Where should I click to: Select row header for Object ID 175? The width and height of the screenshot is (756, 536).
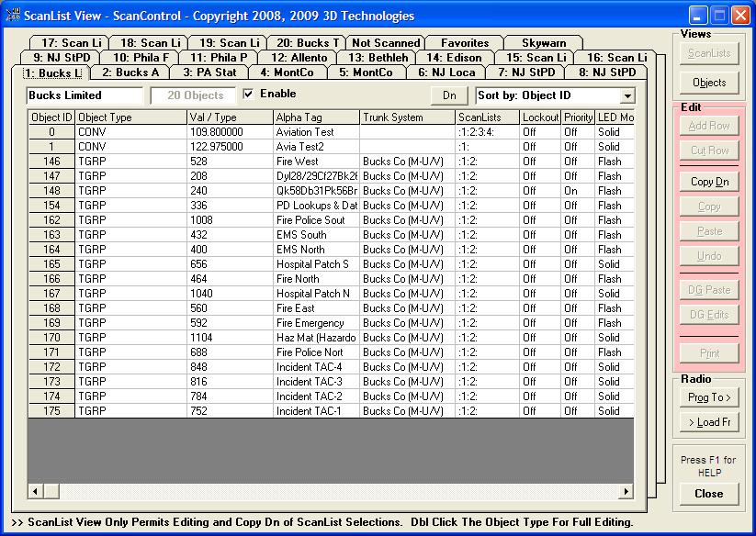coord(51,411)
